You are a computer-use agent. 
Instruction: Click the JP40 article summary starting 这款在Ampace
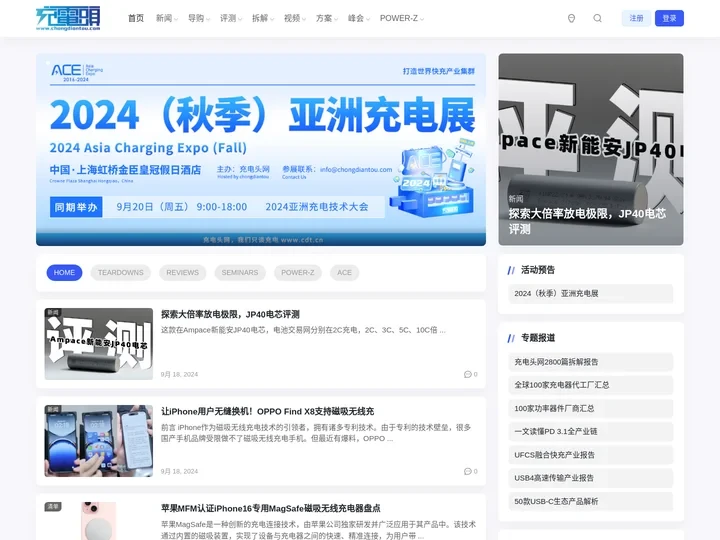click(303, 330)
